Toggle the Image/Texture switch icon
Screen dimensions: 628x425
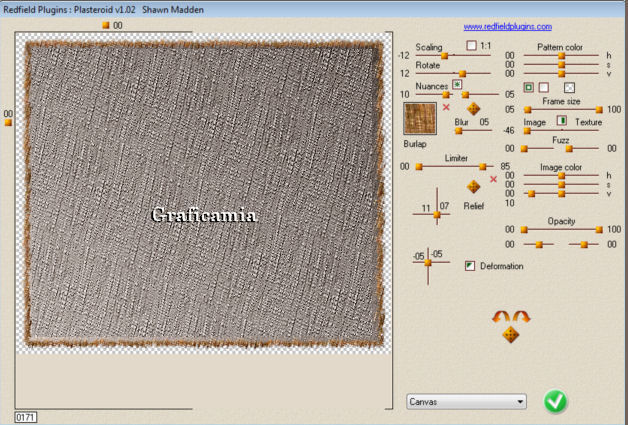pyautogui.click(x=562, y=121)
